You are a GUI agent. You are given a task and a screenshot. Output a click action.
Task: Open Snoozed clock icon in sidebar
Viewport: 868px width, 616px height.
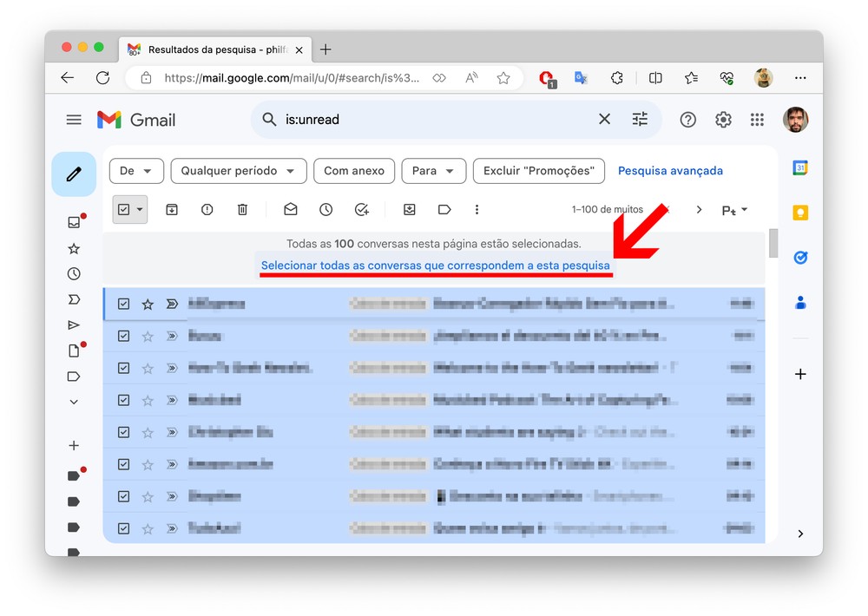coord(74,274)
